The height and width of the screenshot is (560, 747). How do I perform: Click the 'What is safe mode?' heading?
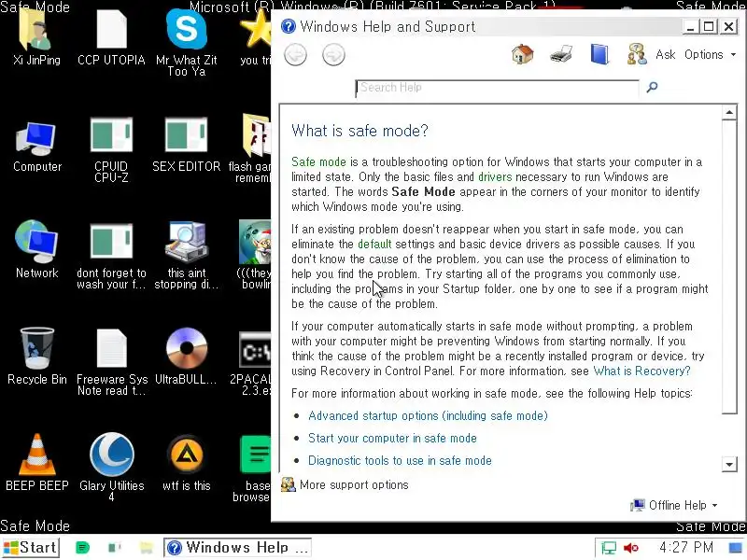(359, 131)
